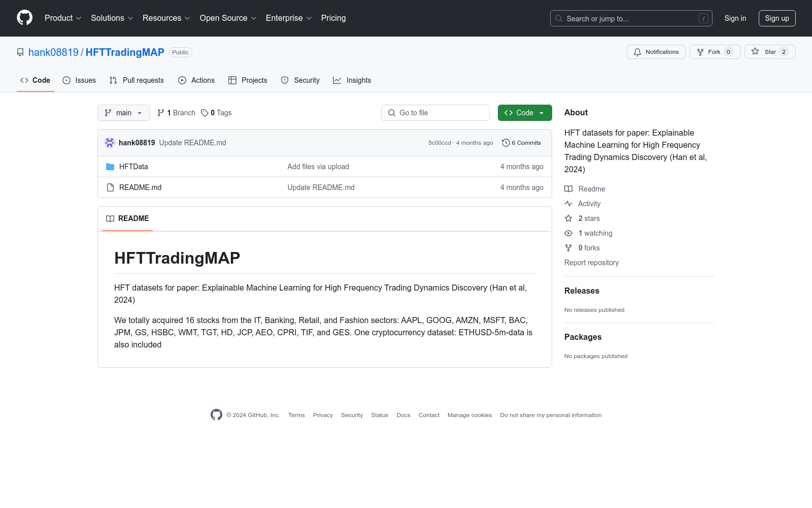Open the Packages heading link

tap(583, 337)
